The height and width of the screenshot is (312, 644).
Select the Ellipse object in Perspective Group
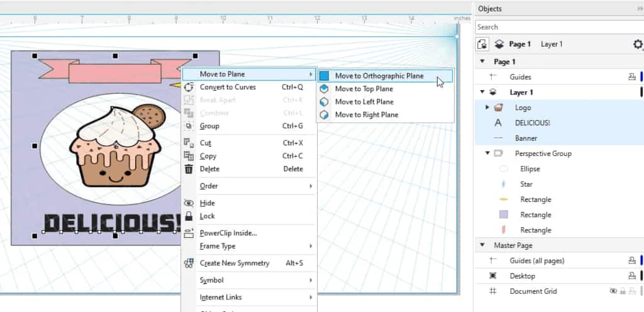530,169
